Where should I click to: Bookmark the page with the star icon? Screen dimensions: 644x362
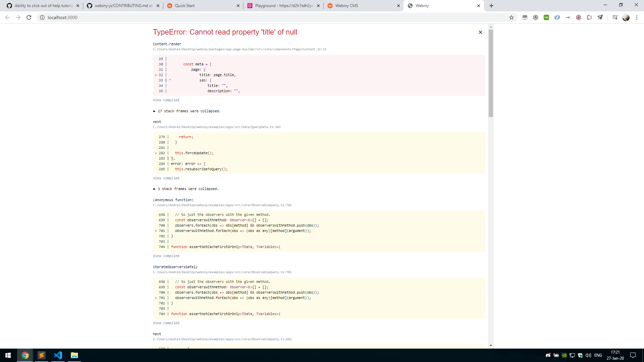(x=512, y=17)
